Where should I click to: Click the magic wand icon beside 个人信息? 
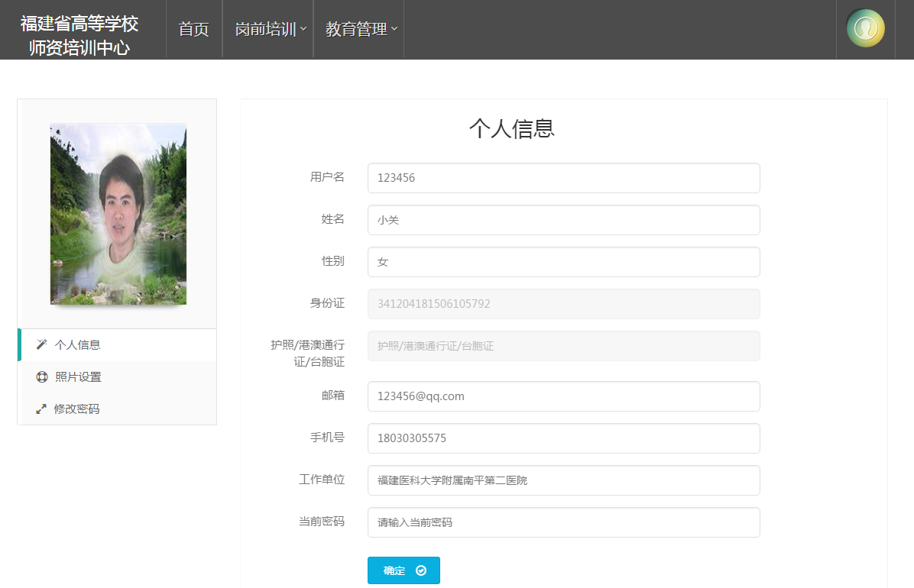[x=41, y=344]
